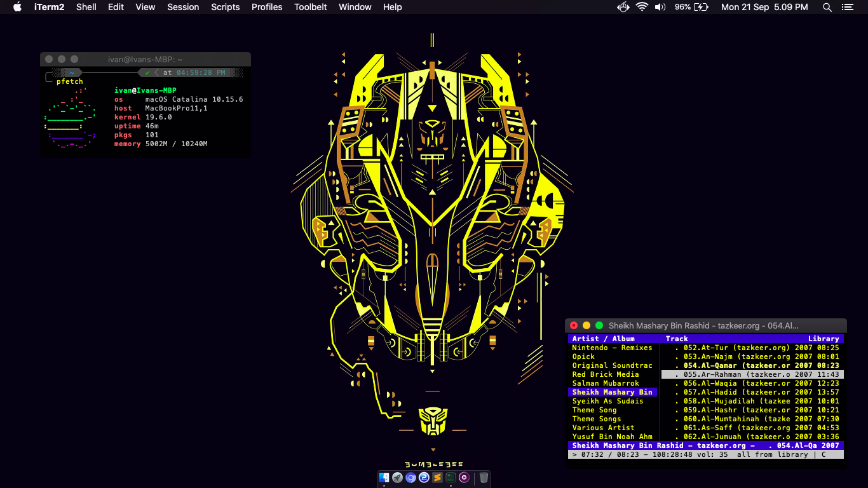Select Original Soundtrac artist entry

tap(612, 365)
